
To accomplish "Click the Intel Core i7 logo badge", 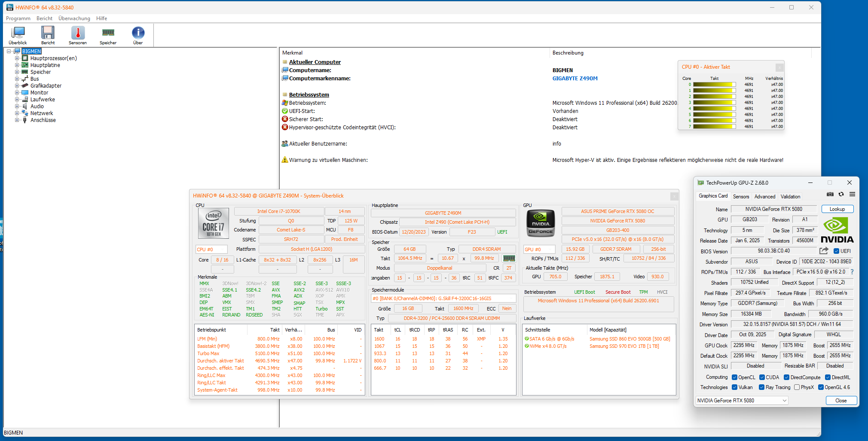I will 214,224.
